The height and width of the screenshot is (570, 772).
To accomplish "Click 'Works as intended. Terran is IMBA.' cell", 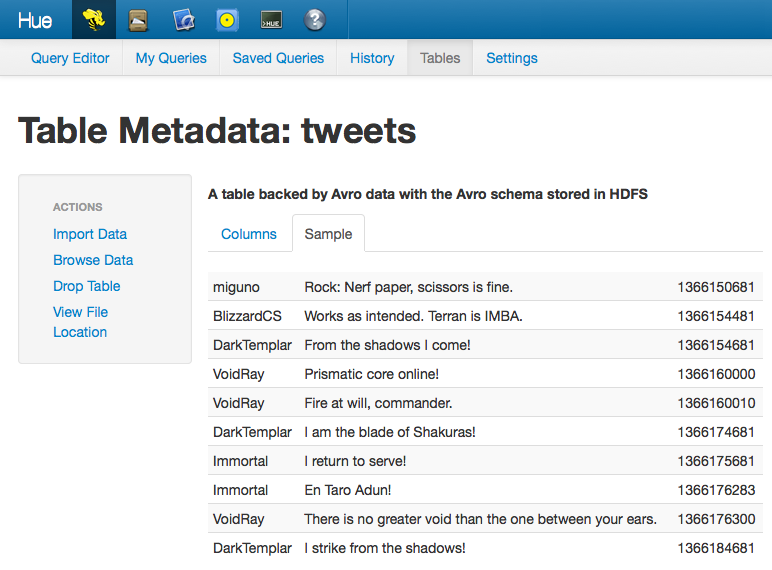I will pos(414,316).
